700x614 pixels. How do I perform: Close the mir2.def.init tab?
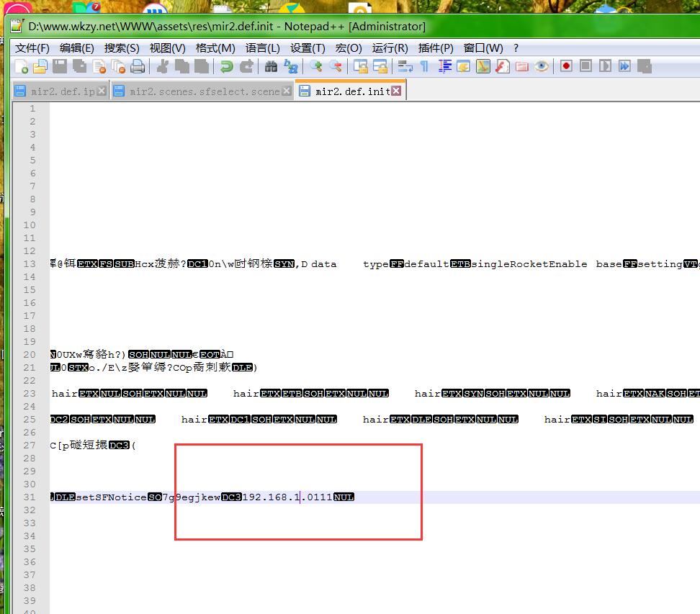coord(396,91)
